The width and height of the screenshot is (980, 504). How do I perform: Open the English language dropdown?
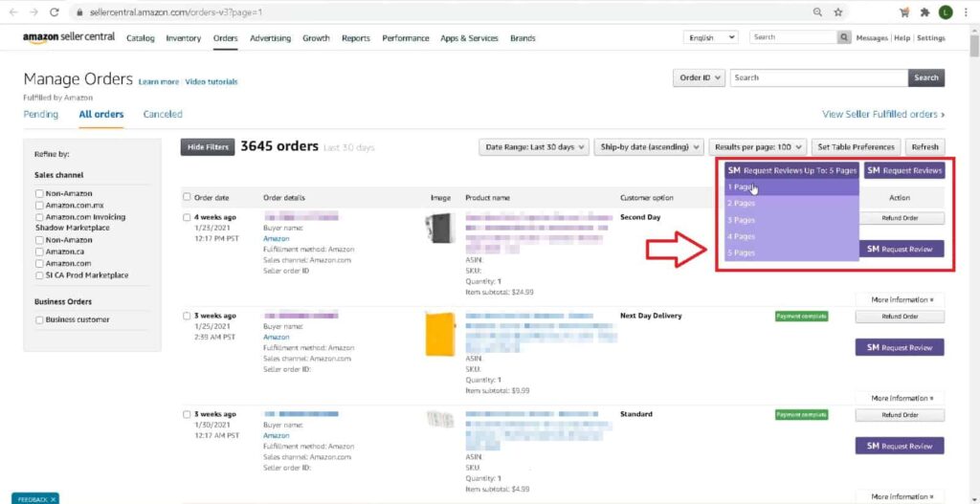pos(711,37)
